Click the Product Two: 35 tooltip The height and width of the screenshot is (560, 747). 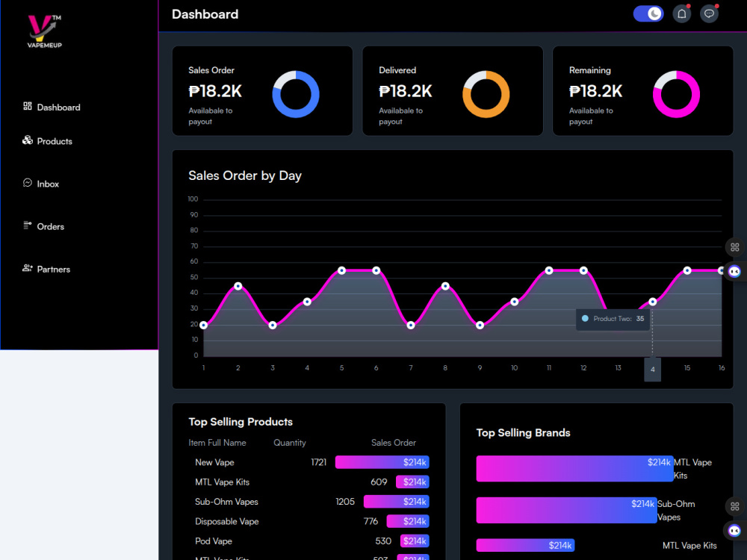pyautogui.click(x=613, y=319)
